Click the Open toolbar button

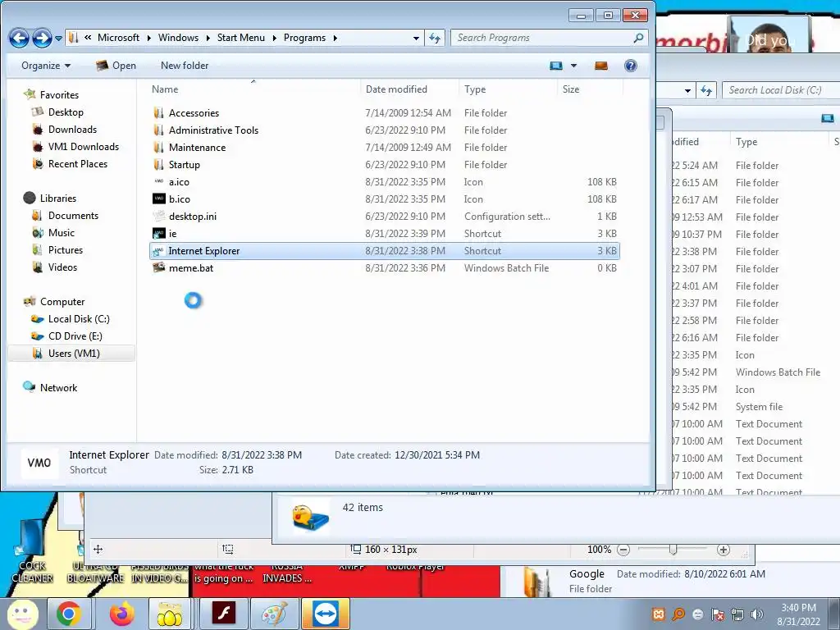(116, 66)
